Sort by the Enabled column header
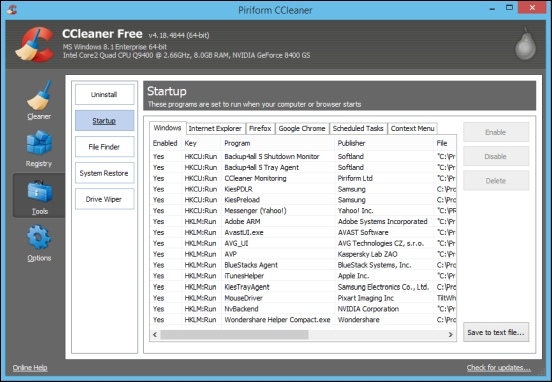The height and width of the screenshot is (382, 552). pos(165,143)
